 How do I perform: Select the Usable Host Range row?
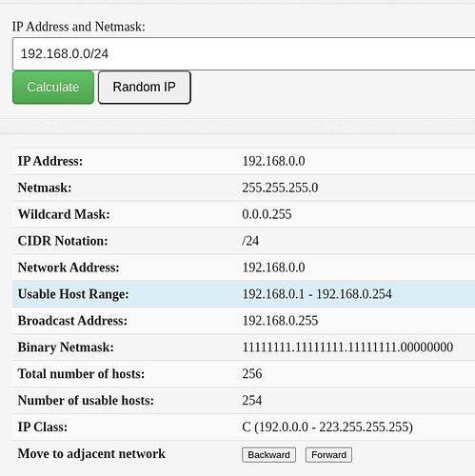244,294
